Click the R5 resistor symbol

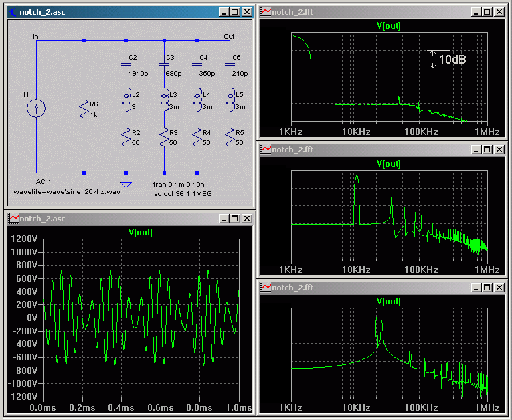click(230, 138)
